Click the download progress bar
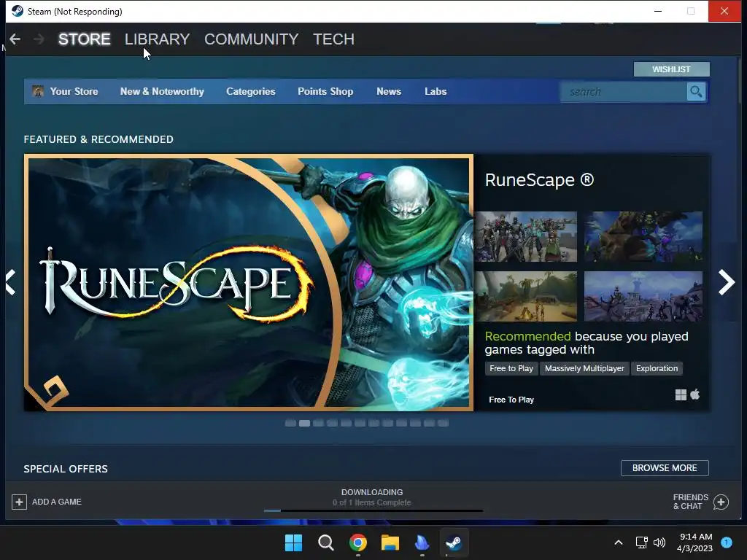The image size is (747, 560). 373,511
